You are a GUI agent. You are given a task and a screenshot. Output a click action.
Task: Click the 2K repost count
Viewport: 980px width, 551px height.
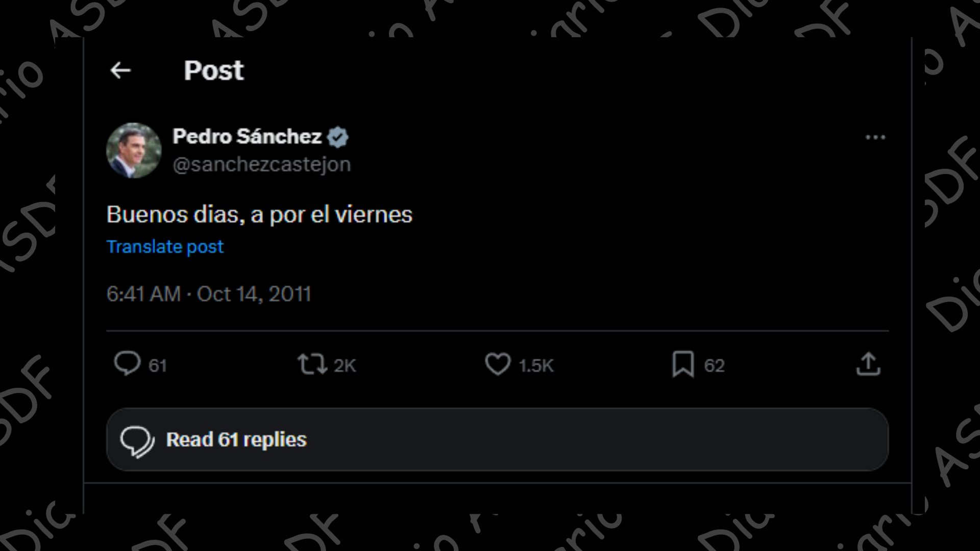345,366
